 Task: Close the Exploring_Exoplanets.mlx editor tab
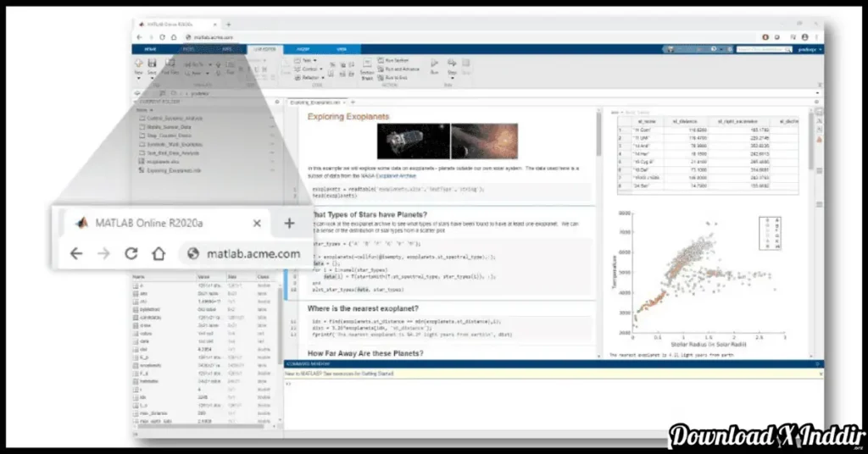344,102
